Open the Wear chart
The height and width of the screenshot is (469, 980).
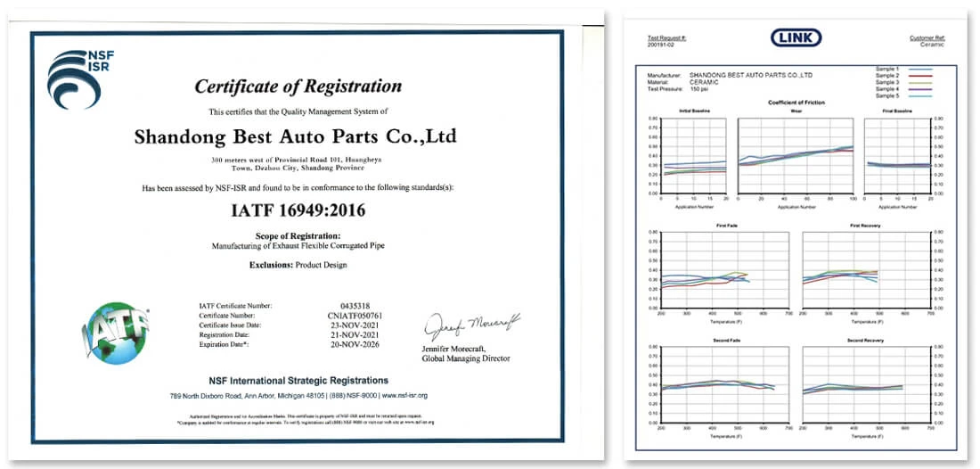tap(796, 156)
